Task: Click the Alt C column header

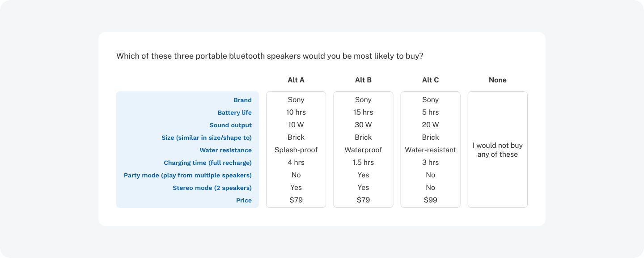Action: click(430, 80)
